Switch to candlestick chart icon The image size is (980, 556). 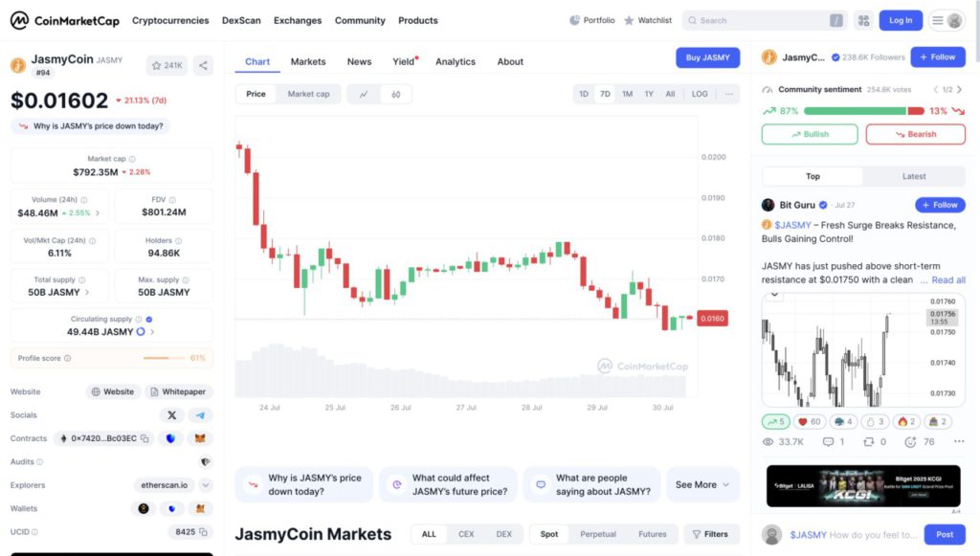tap(395, 95)
